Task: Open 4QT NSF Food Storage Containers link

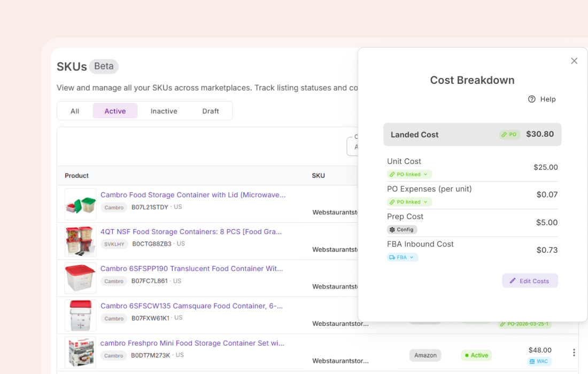Action: point(191,231)
